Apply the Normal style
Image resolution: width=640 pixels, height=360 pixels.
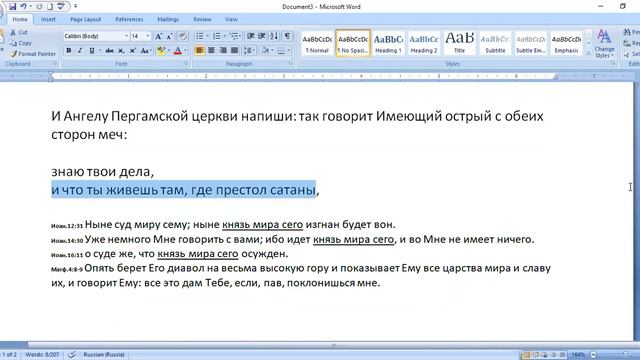click(317, 43)
